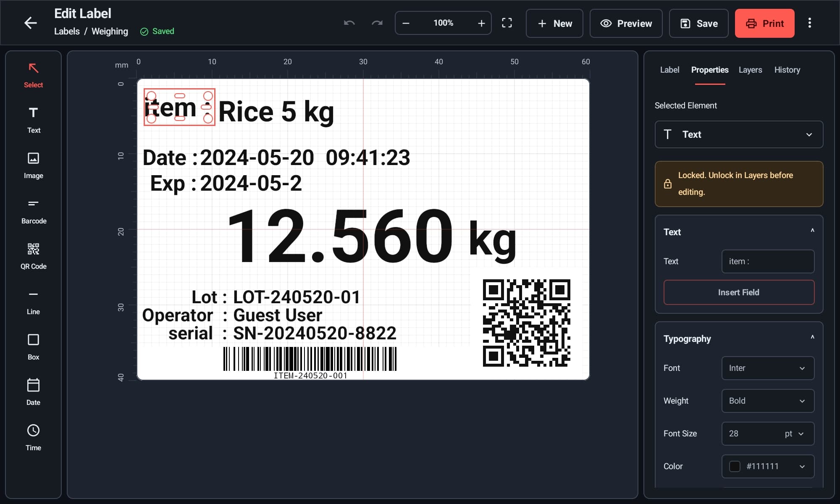The width and height of the screenshot is (840, 504).
Task: Switch to the Label tab
Action: pos(669,70)
